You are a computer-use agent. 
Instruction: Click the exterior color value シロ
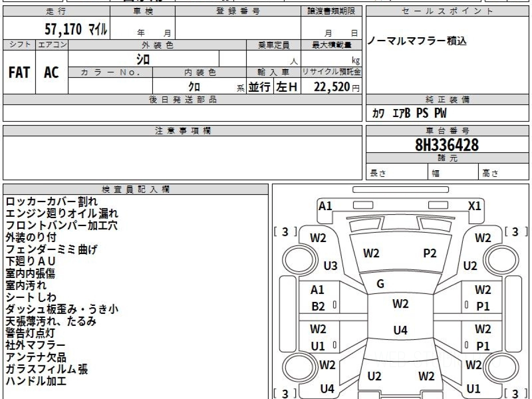click(x=143, y=59)
